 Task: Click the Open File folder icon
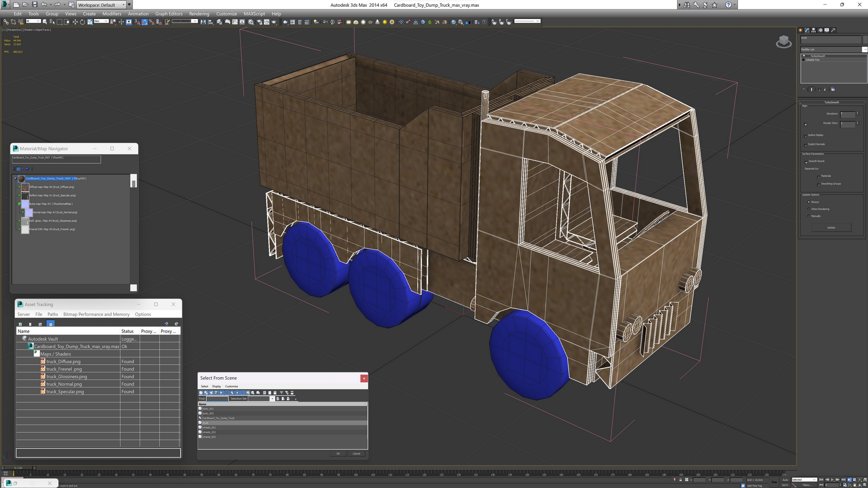coord(25,5)
